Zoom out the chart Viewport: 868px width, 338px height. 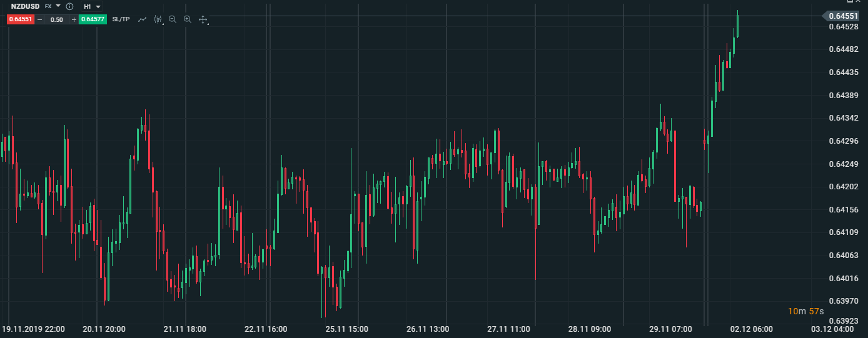click(173, 19)
